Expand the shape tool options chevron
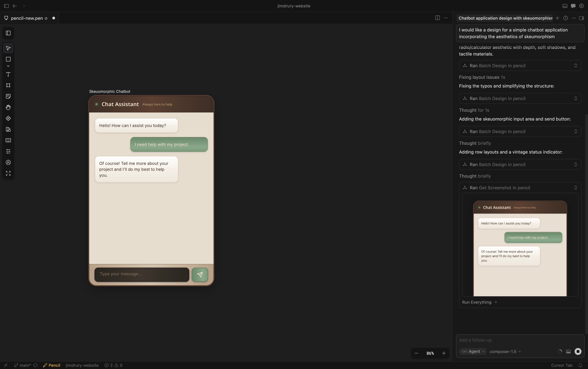The height and width of the screenshot is (369, 588). point(8,66)
